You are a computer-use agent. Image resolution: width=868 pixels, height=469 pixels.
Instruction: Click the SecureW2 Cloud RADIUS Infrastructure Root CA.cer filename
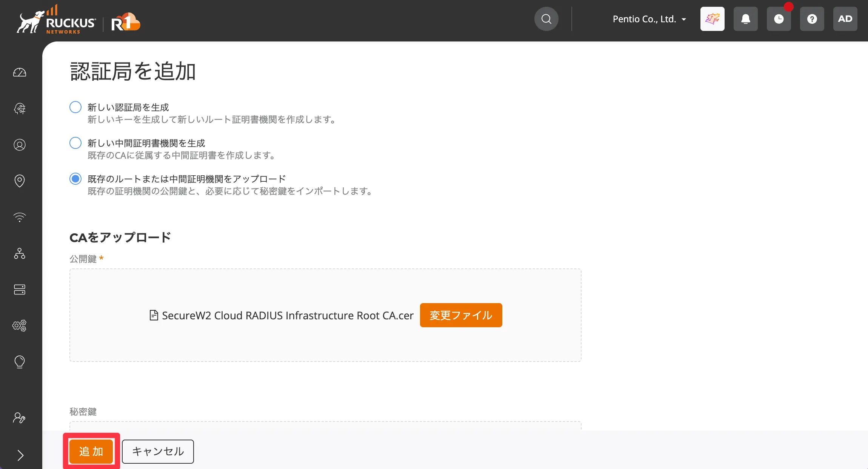(288, 316)
